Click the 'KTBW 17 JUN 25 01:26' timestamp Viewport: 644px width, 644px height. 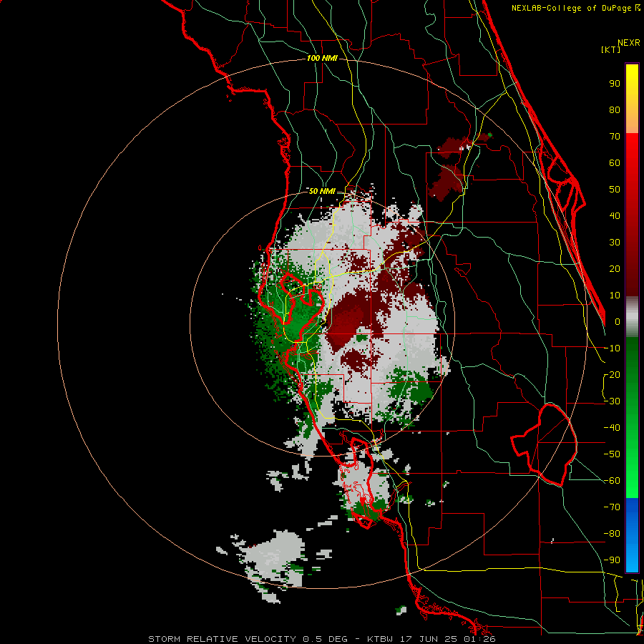431,639
